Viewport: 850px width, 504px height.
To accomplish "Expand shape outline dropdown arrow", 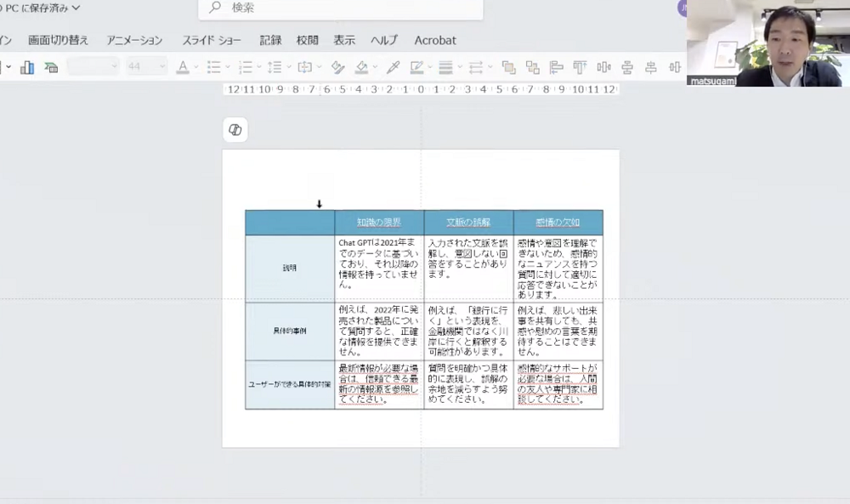I will 430,67.
